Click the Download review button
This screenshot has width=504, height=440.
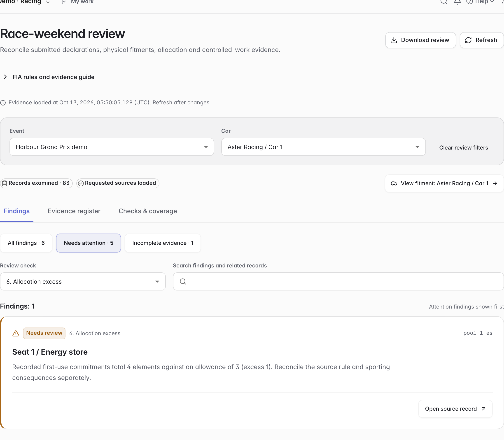pos(420,40)
